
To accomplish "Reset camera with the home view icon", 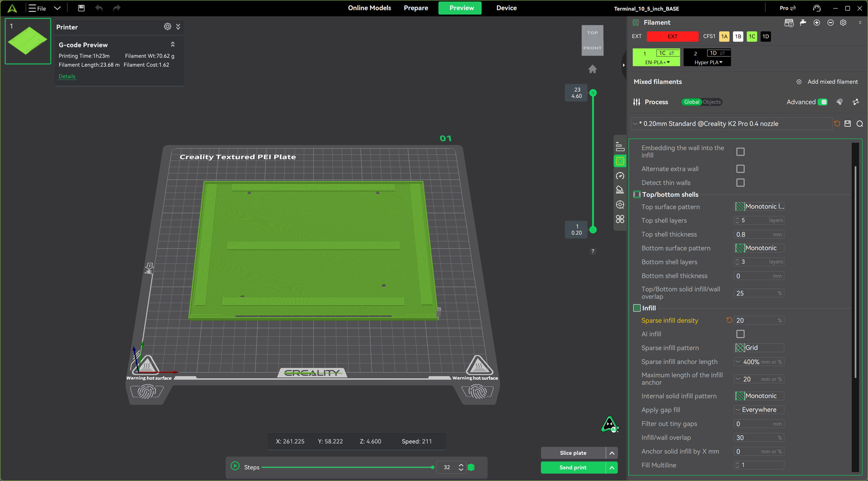I will tap(593, 69).
